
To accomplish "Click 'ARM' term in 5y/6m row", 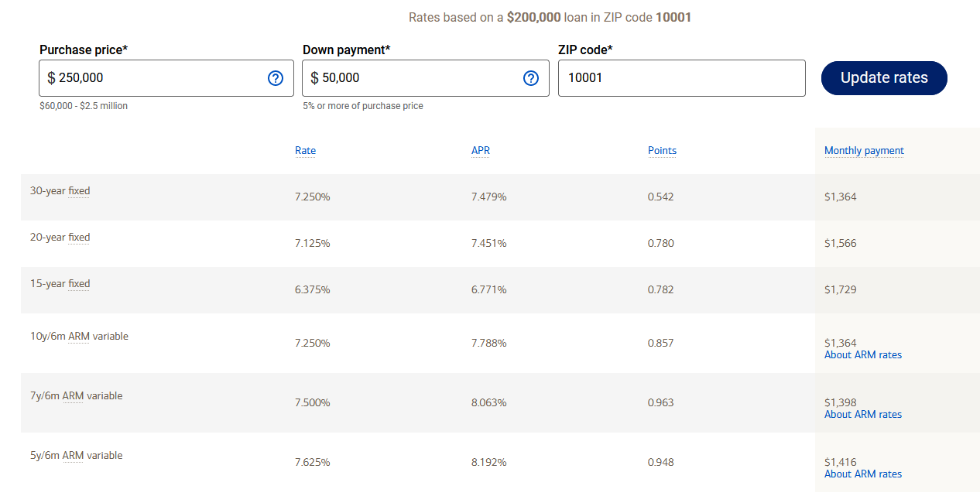I will coord(73,456).
